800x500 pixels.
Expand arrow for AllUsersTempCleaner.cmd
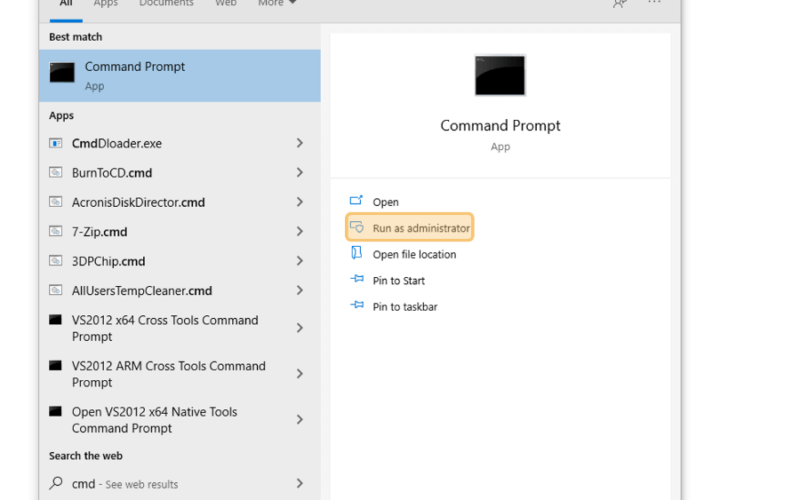pyautogui.click(x=299, y=291)
